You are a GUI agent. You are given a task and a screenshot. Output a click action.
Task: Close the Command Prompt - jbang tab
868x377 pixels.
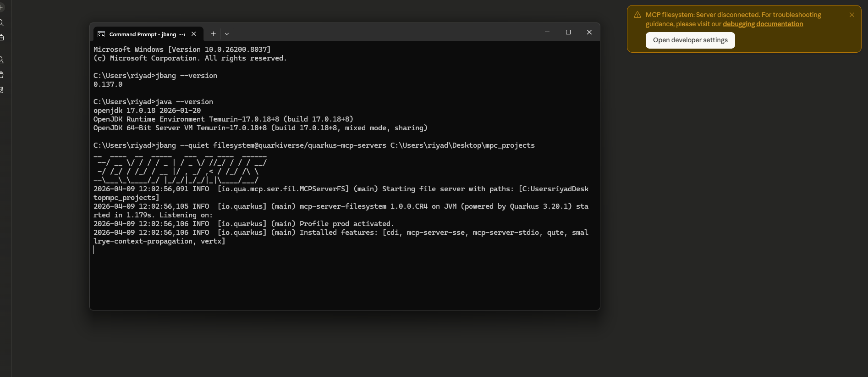click(x=194, y=34)
